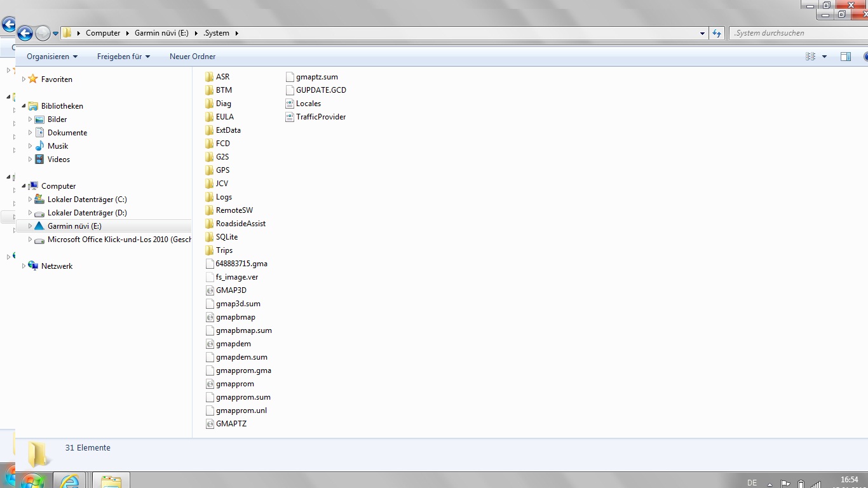The image size is (868, 488).
Task: Click 'Garmin nüvi (E:)' in address breadcrumb
Action: pyautogui.click(x=161, y=33)
